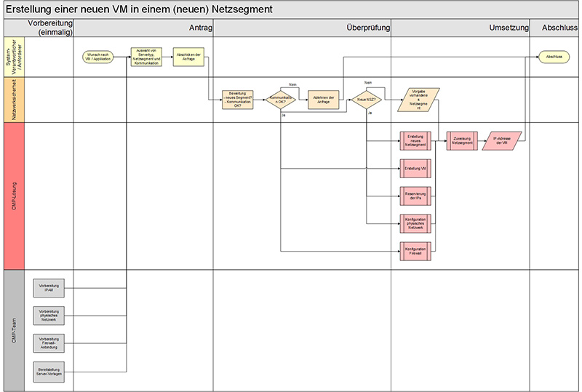Viewport: 582px width, 392px height.
Task: Select the 'Kommunikation OK?' decision diamond
Action: [x=282, y=100]
